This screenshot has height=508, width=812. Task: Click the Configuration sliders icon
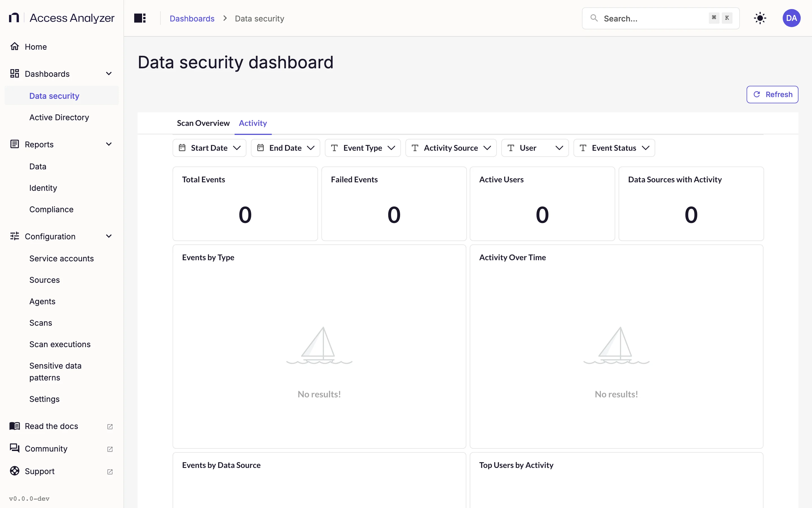(14, 236)
